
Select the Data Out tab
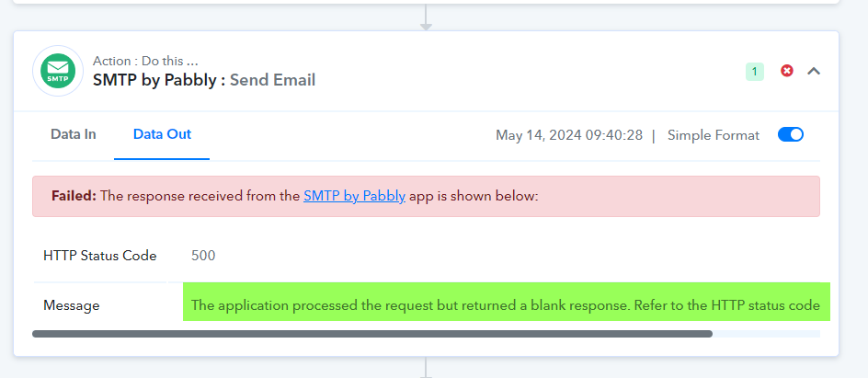(162, 134)
